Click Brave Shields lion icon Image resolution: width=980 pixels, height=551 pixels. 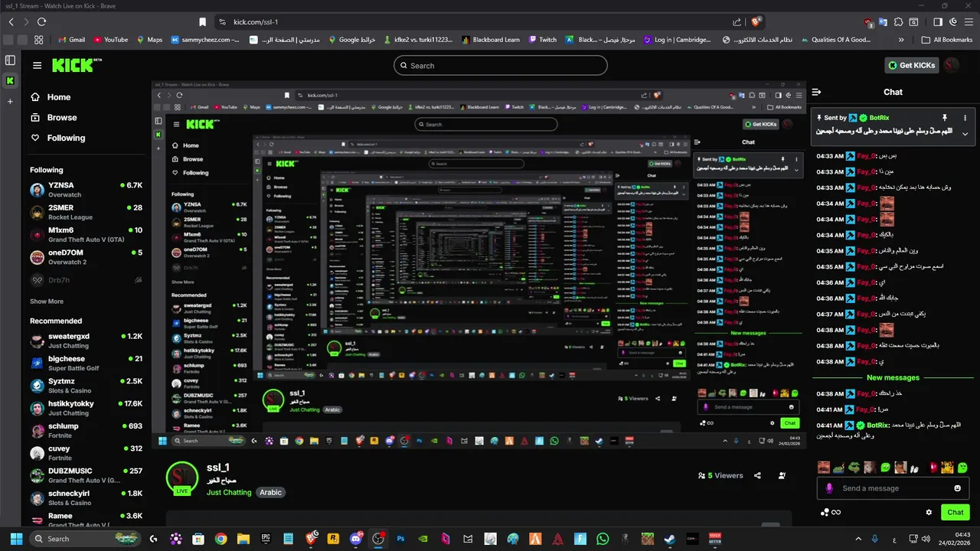click(x=756, y=22)
